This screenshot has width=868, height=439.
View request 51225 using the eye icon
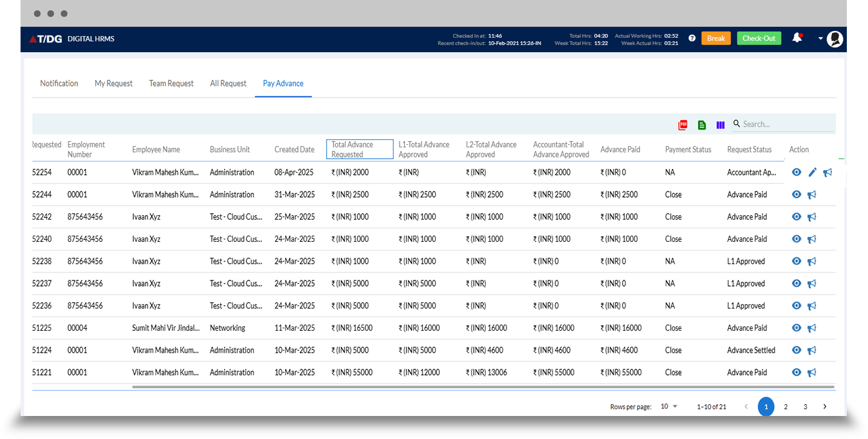click(796, 328)
